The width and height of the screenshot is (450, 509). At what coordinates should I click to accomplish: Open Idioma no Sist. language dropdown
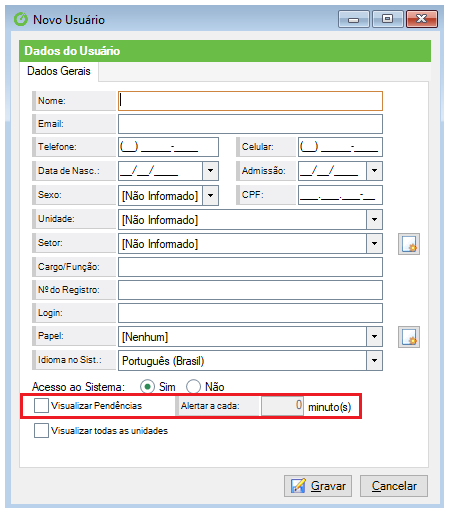(x=374, y=360)
